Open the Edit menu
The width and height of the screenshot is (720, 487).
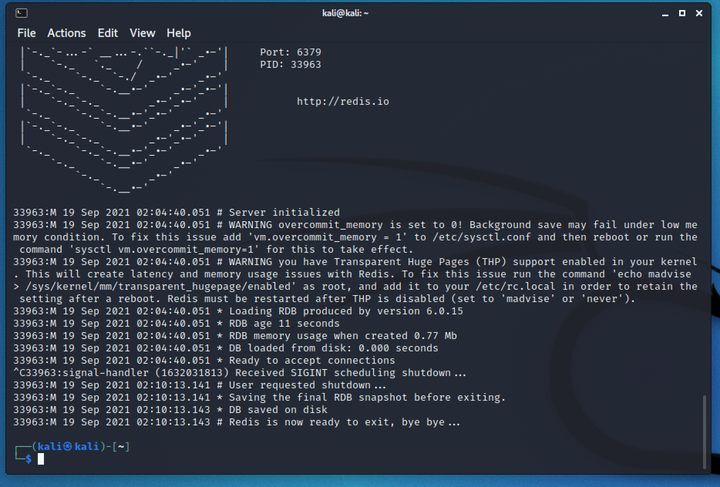107,33
